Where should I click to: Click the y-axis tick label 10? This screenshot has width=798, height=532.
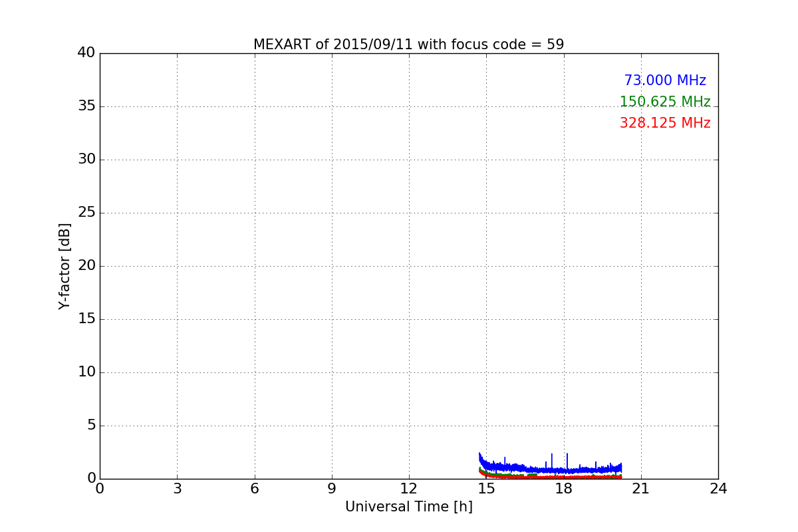[x=86, y=372]
